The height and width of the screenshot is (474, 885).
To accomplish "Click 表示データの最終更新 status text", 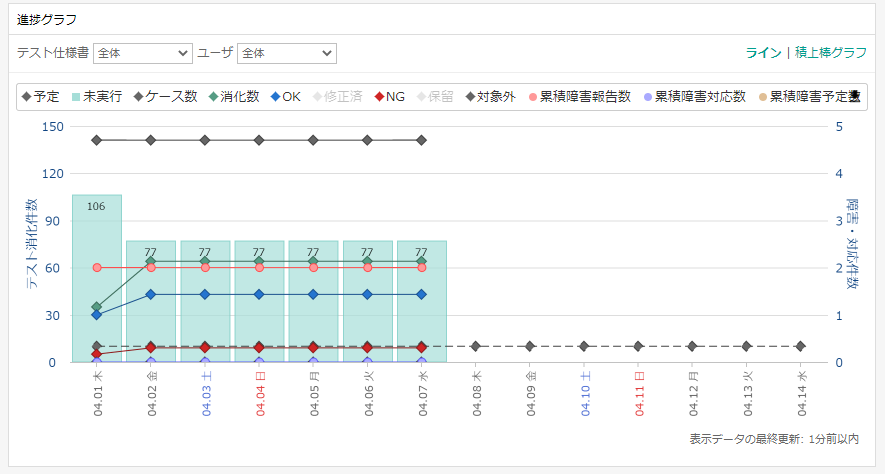I will point(774,438).
